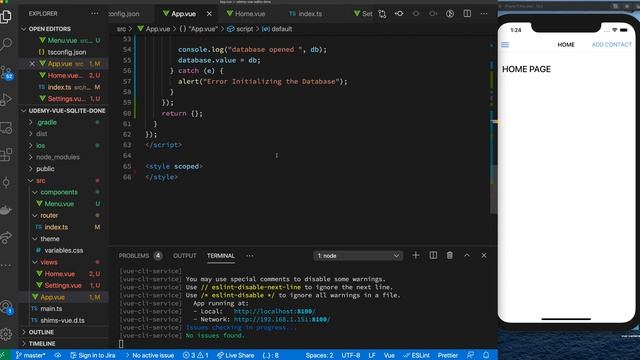Viewport: 640px width, 360px height.
Task: Click the open changes editor icon
Action: click(x=382, y=14)
